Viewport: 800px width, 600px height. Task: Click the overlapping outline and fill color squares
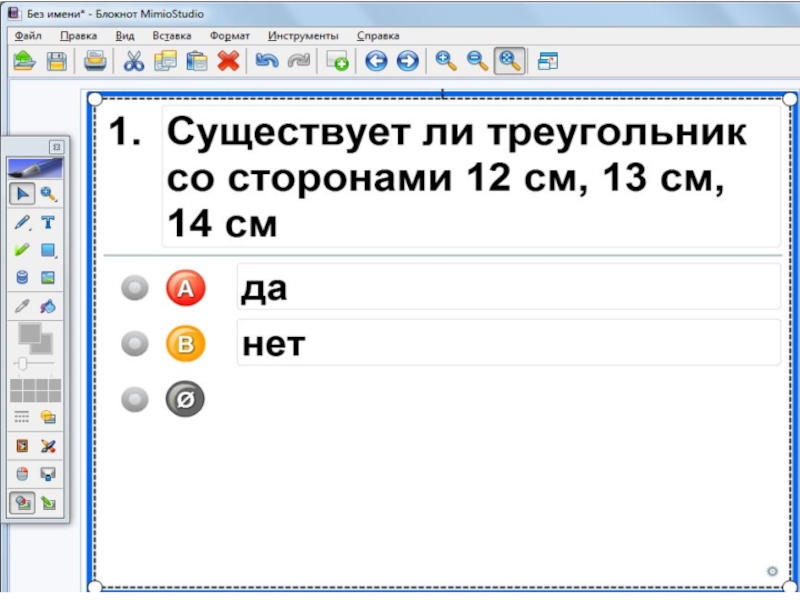[35, 339]
